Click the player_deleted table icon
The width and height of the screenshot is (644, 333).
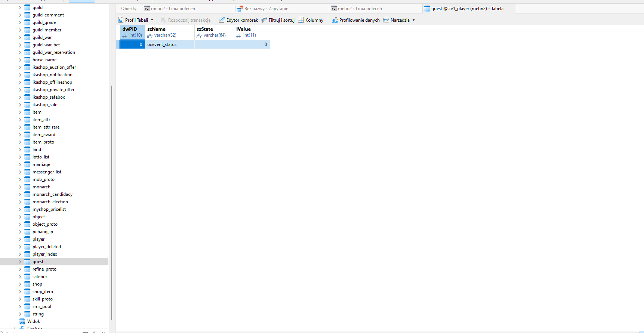tap(27, 247)
